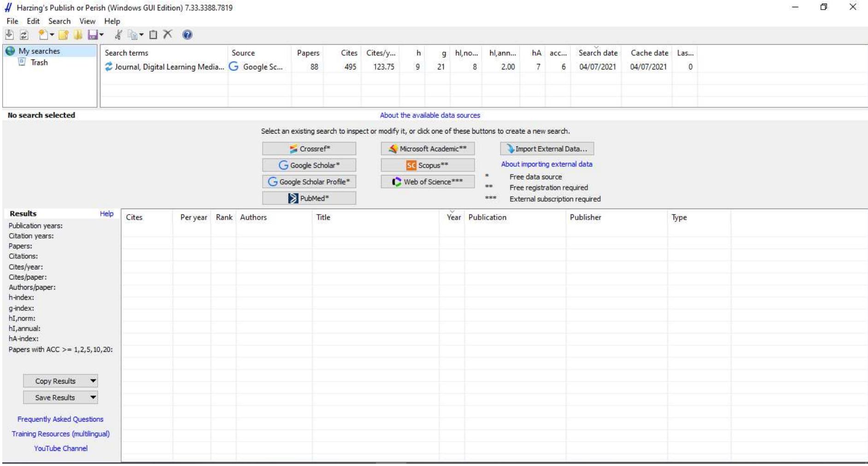Select the Journal, Digital Learning Media search text
The height and width of the screenshot is (466, 868).
pyautogui.click(x=170, y=67)
